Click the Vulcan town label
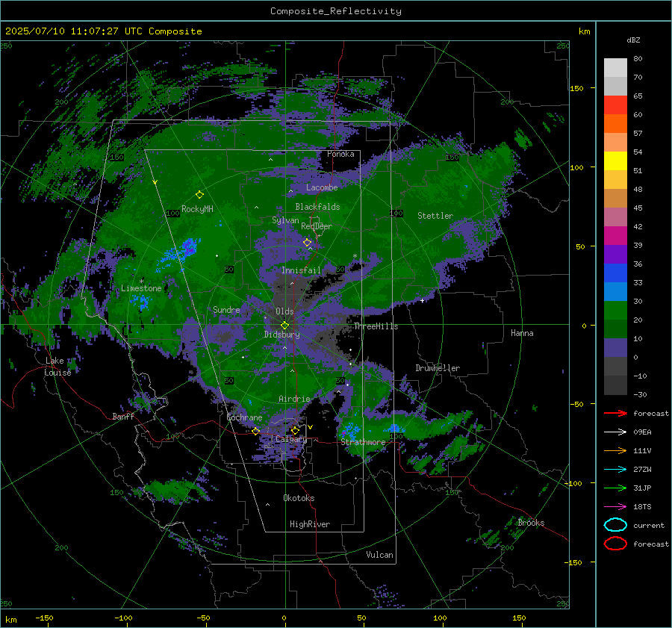This screenshot has width=672, height=628. (379, 555)
